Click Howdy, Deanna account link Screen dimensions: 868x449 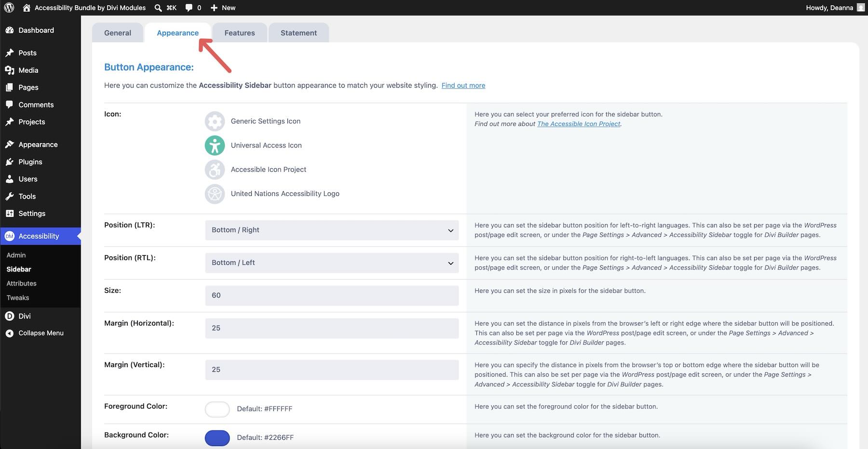point(829,8)
